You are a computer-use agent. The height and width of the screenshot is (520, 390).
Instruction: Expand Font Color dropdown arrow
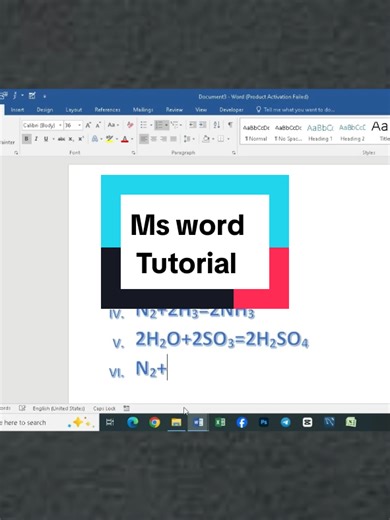(x=132, y=139)
